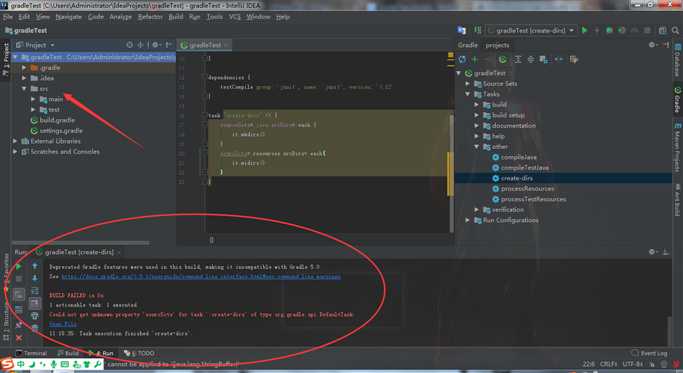
Task: Run the gradleTest create-dirs configuration from the toolbar
Action: click(x=585, y=31)
